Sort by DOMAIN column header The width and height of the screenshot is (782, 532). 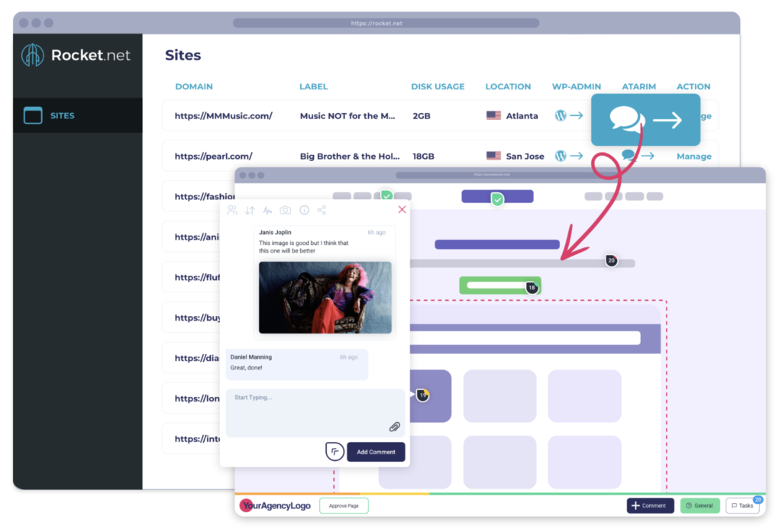[194, 87]
